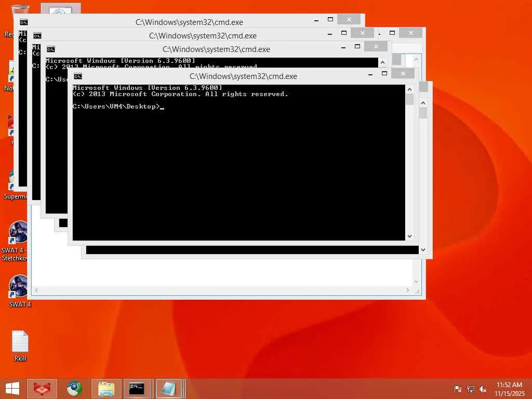
Task: Click the scroll-up arrow of the cmd window just behind the front one
Action: click(382, 62)
